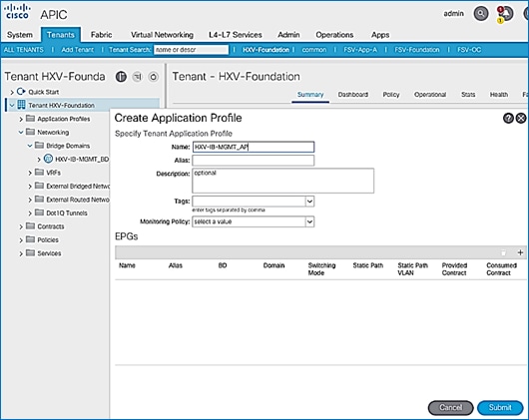Open the Tags dropdown arrow

tap(309, 202)
